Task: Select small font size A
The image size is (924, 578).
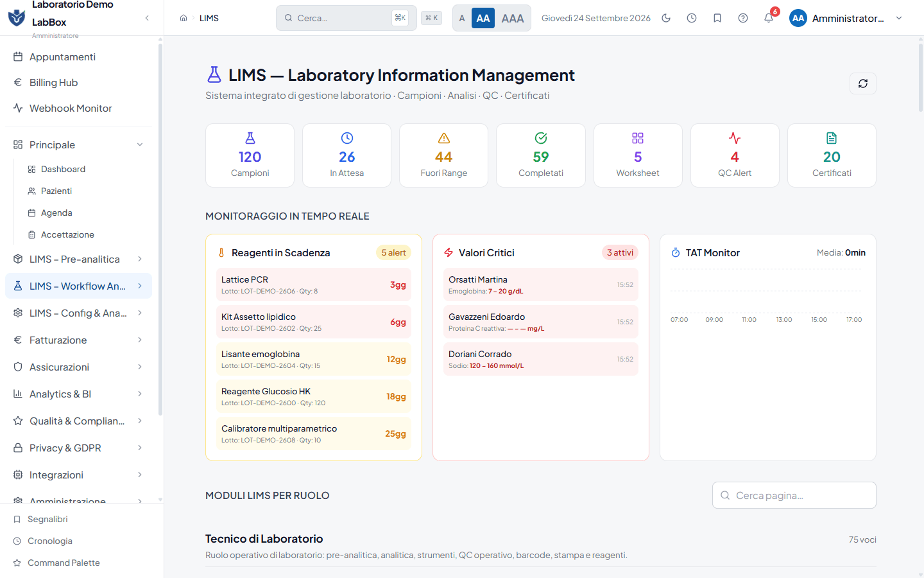Action: pyautogui.click(x=462, y=18)
